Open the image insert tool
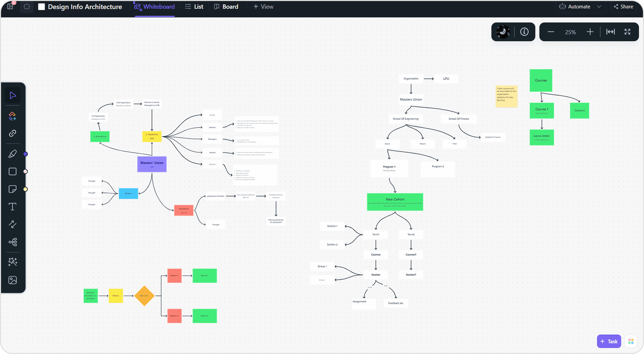 (x=12, y=280)
